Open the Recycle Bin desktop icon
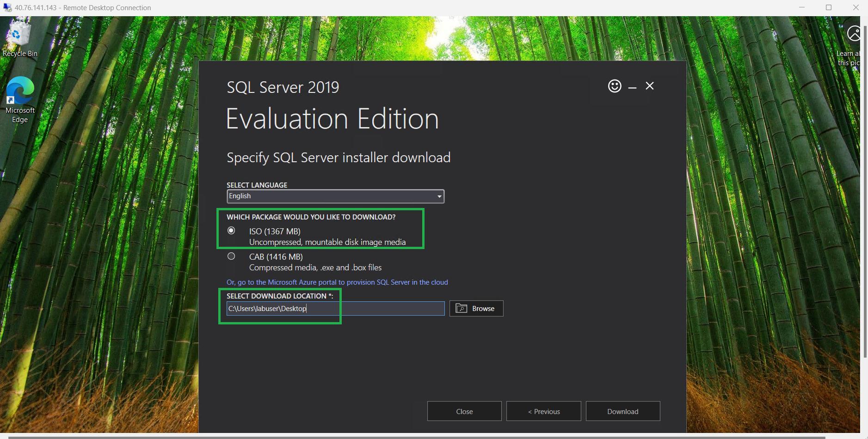Viewport: 868px width, 439px height. click(20, 38)
